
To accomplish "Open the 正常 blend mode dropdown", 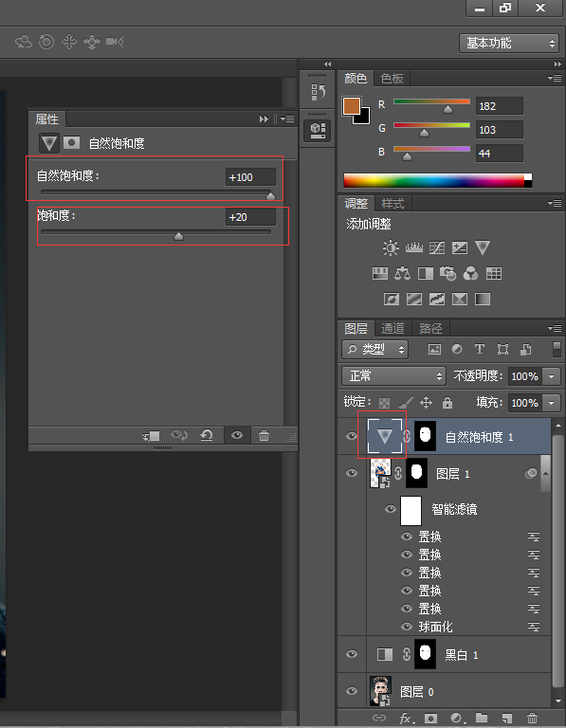I will tap(393, 375).
